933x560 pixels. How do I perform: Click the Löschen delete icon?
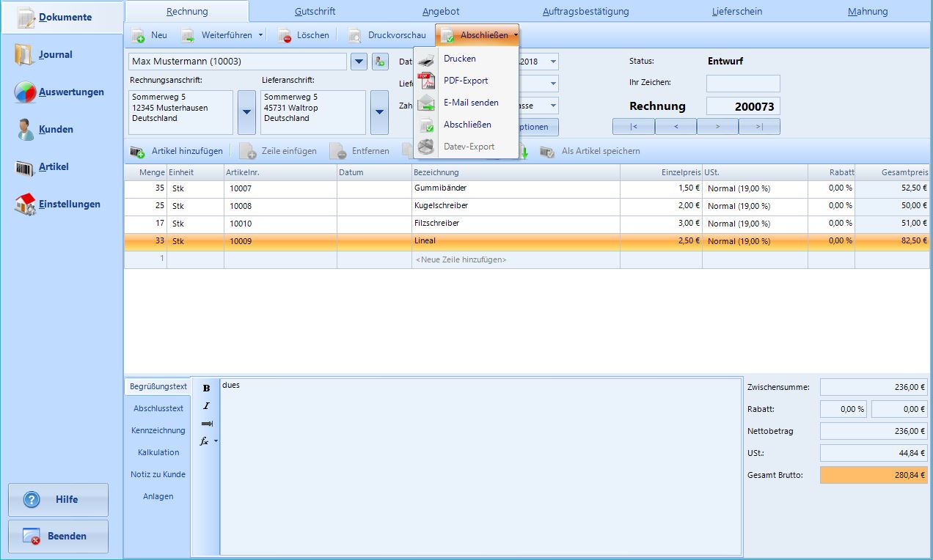pos(284,35)
